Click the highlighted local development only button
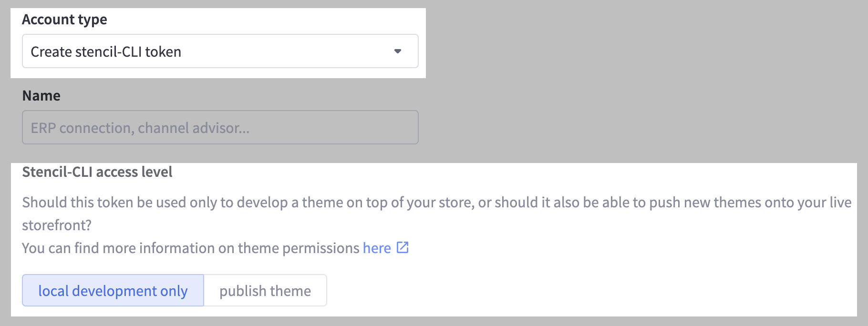Viewport: 868px width, 326px height. (113, 290)
